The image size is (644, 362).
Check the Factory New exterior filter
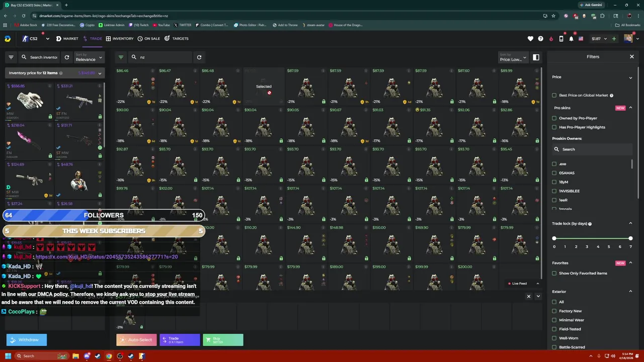[554, 311]
